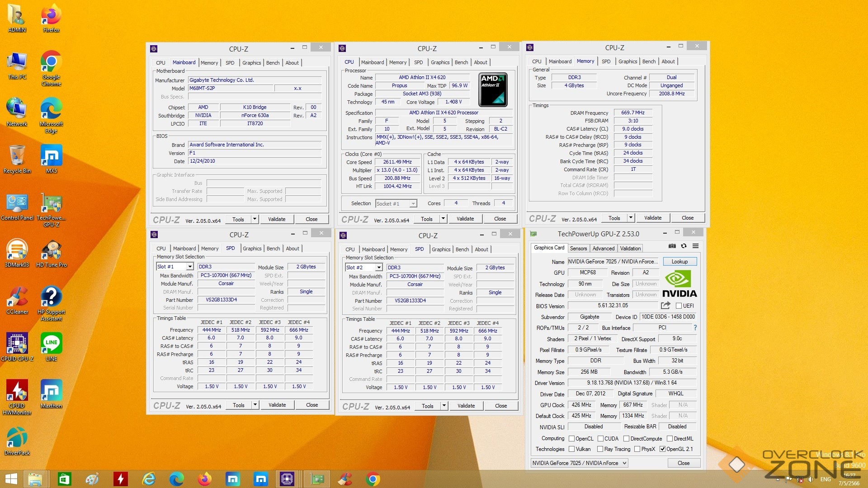Click the GPU-Z refresh icon
This screenshot has height=488, width=868.
pos(684,246)
